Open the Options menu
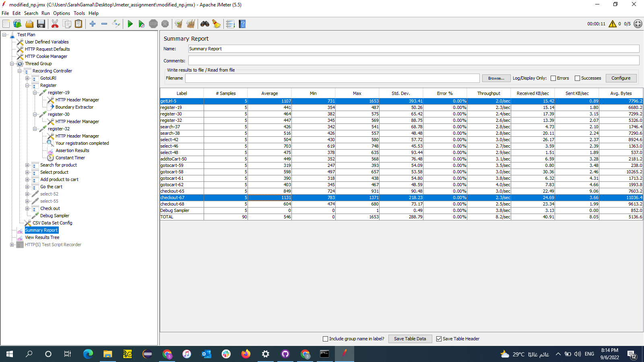The image size is (644, 362). [61, 13]
